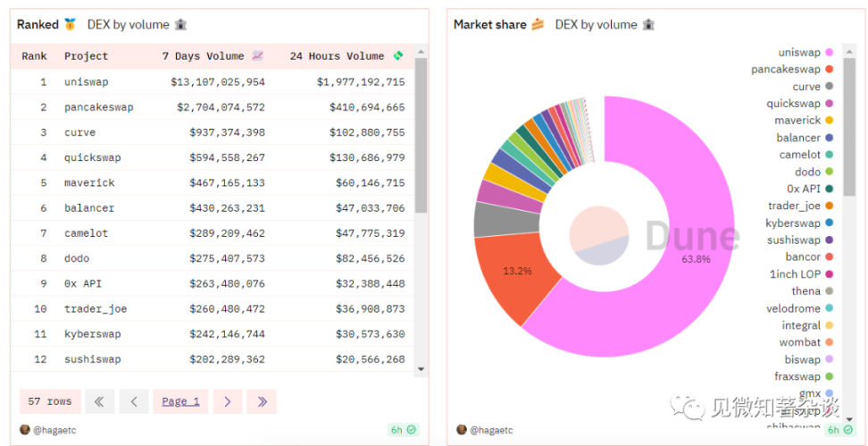Click the chart icon in 7 Days Volume header
This screenshot has height=446, width=868.
(x=258, y=56)
